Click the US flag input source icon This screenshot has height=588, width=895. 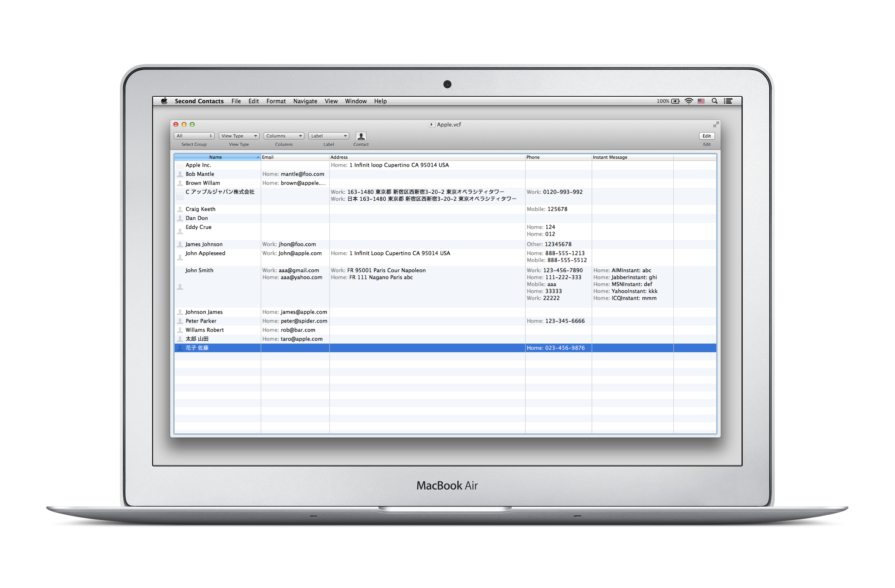701,101
